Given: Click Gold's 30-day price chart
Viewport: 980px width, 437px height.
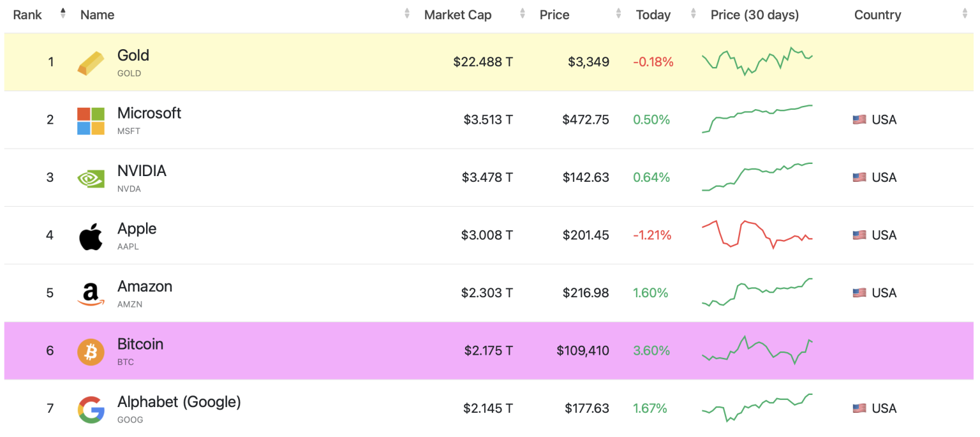Looking at the screenshot, I should (x=757, y=61).
